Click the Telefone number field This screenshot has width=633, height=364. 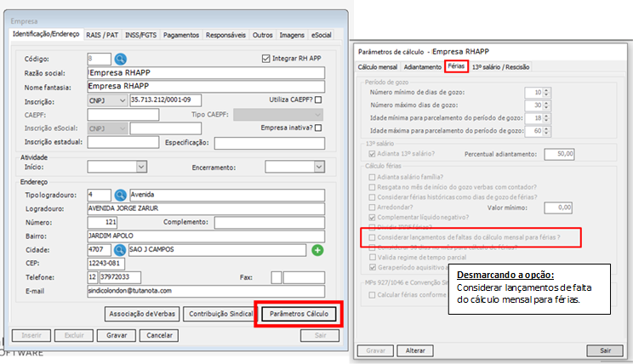click(120, 277)
